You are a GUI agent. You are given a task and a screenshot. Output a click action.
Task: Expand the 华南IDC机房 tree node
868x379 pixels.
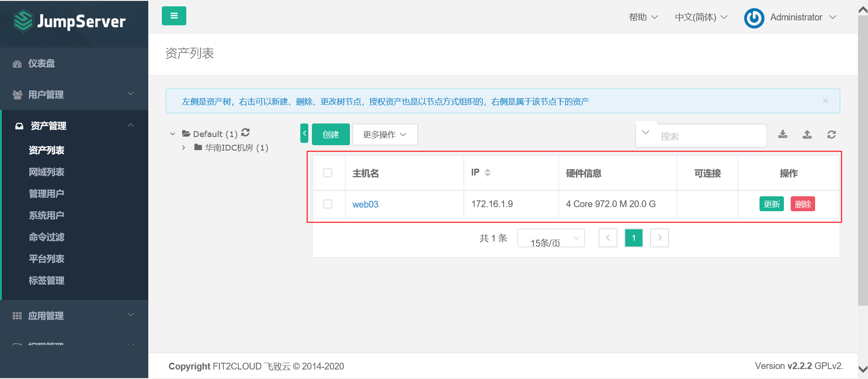[x=184, y=147]
